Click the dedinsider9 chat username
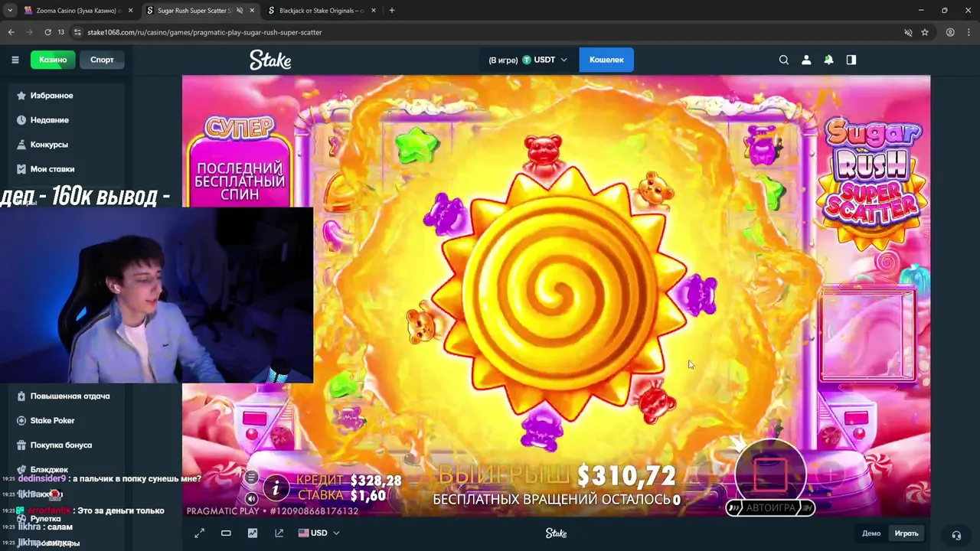 (x=41, y=478)
